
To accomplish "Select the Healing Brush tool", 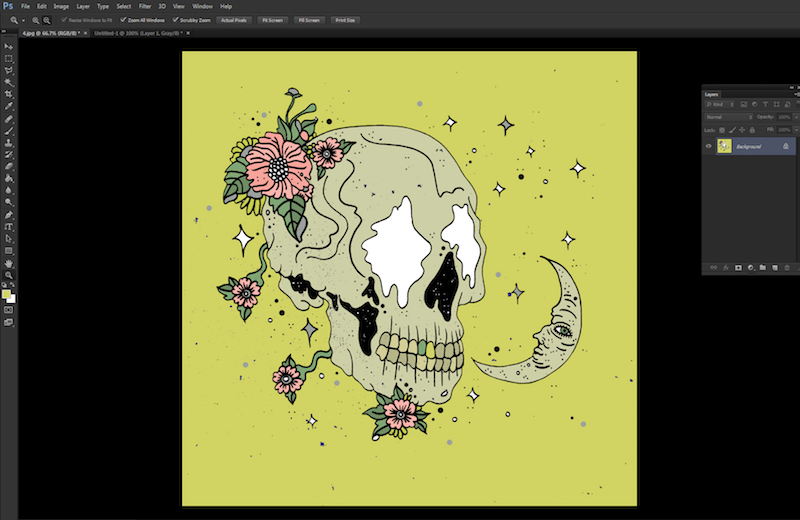I will [x=9, y=119].
